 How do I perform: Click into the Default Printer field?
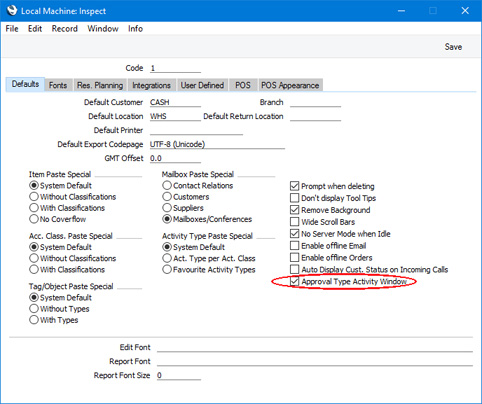196,130
